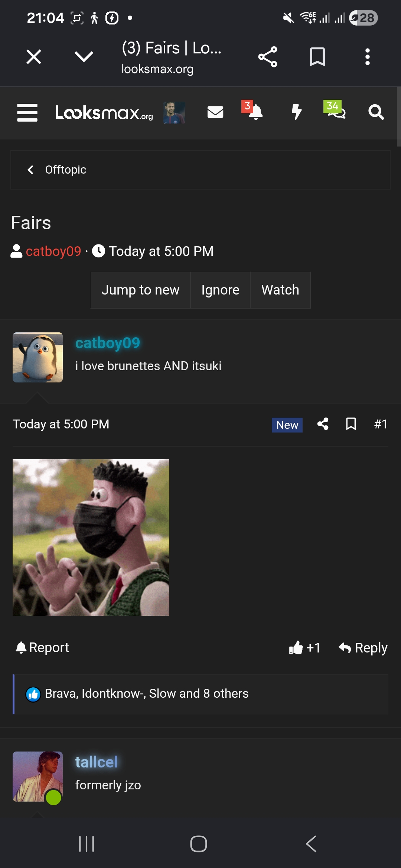The image size is (401, 868).
Task: Report the first post
Action: (x=42, y=648)
